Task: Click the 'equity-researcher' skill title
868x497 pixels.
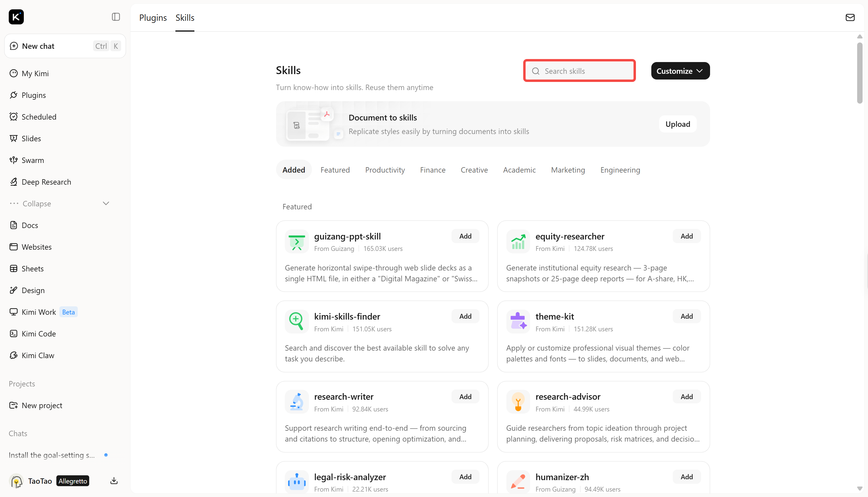Action: [570, 236]
